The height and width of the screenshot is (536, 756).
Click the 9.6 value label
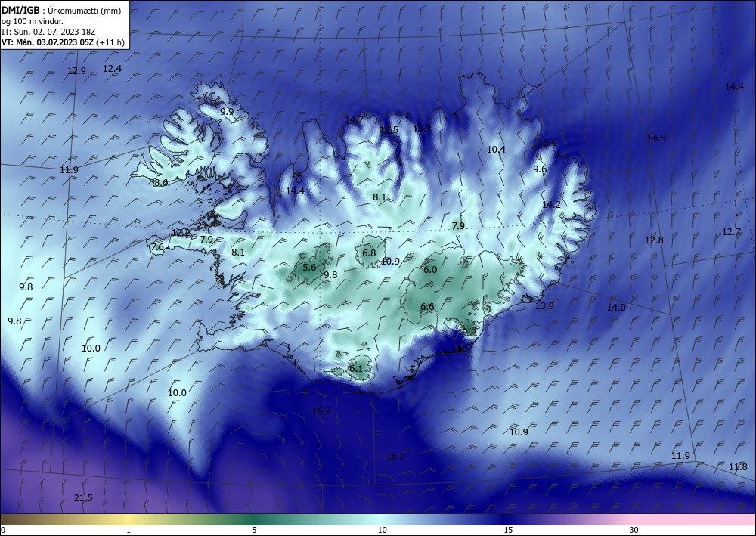540,169
